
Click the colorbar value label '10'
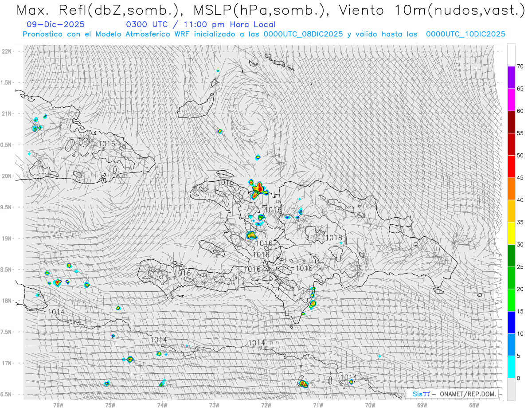coord(520,333)
